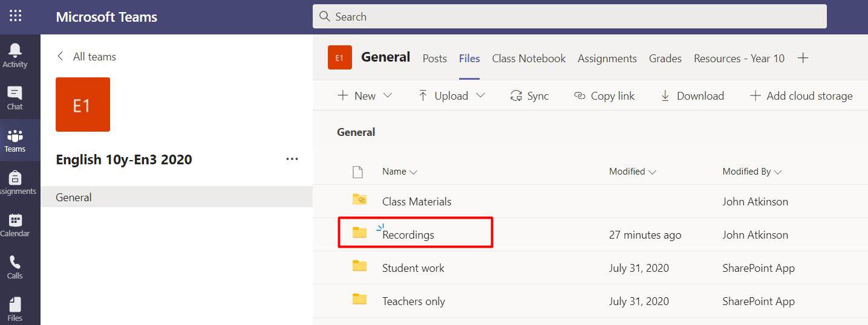868x325 pixels.
Task: Open the Class Notebook tab
Action: (x=529, y=59)
